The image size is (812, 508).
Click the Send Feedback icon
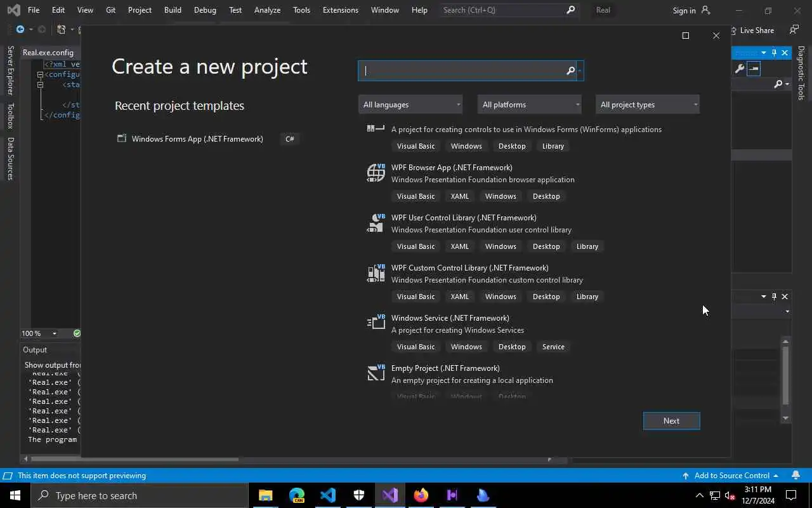click(x=794, y=30)
